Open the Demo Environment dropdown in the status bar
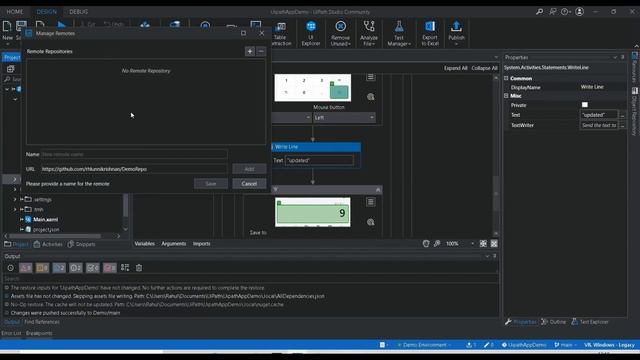 424,345
